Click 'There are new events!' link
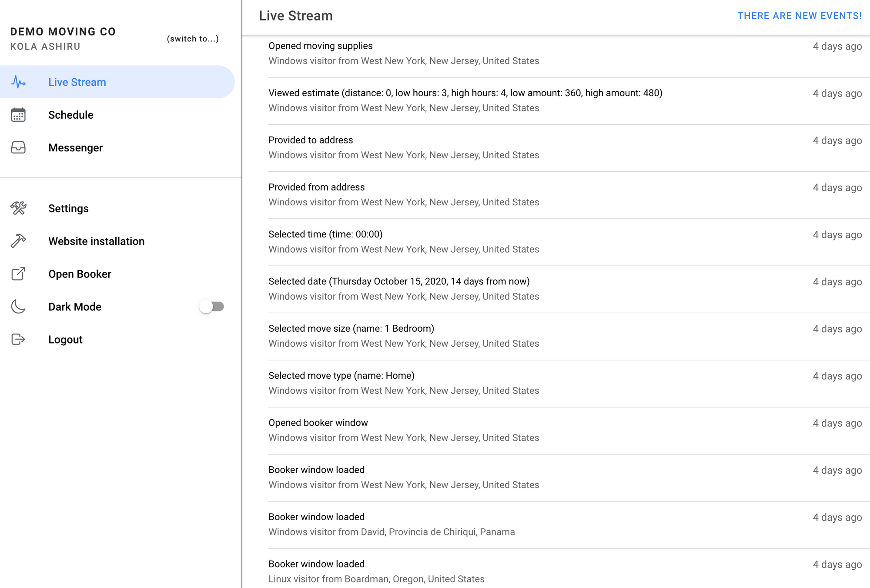The image size is (870, 588). (x=799, y=16)
